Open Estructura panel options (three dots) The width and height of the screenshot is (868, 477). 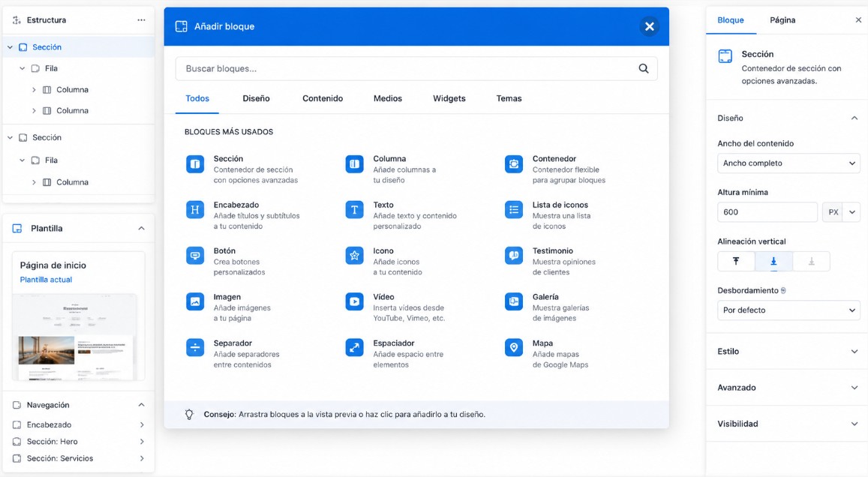pos(141,20)
